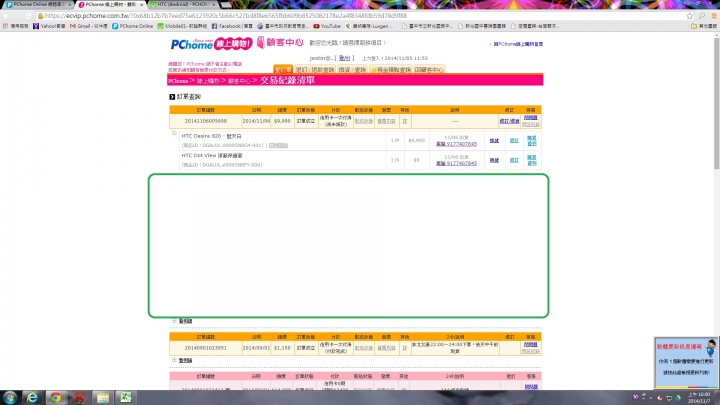Click 退訂 for HTC Dot View
The image size is (720, 405).
[514, 160]
